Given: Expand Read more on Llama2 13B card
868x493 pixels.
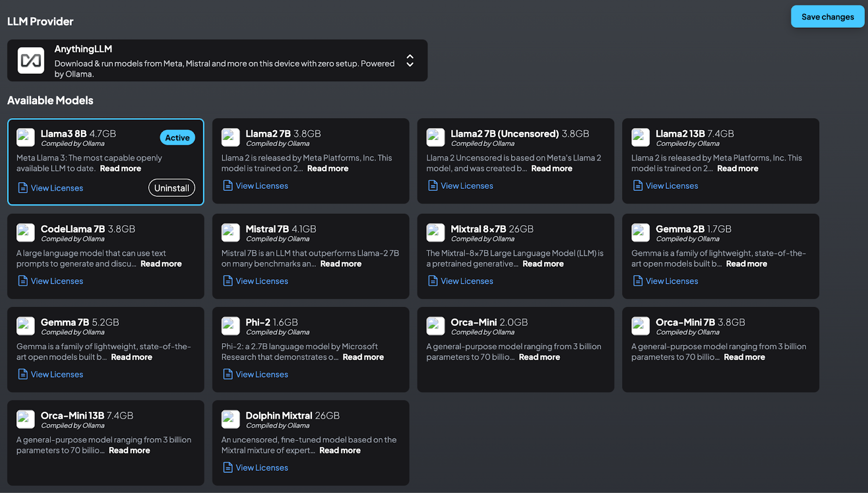Looking at the screenshot, I should (738, 169).
